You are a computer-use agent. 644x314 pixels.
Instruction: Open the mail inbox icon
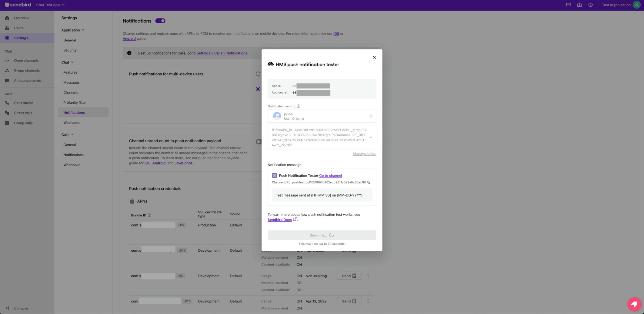[568, 5]
